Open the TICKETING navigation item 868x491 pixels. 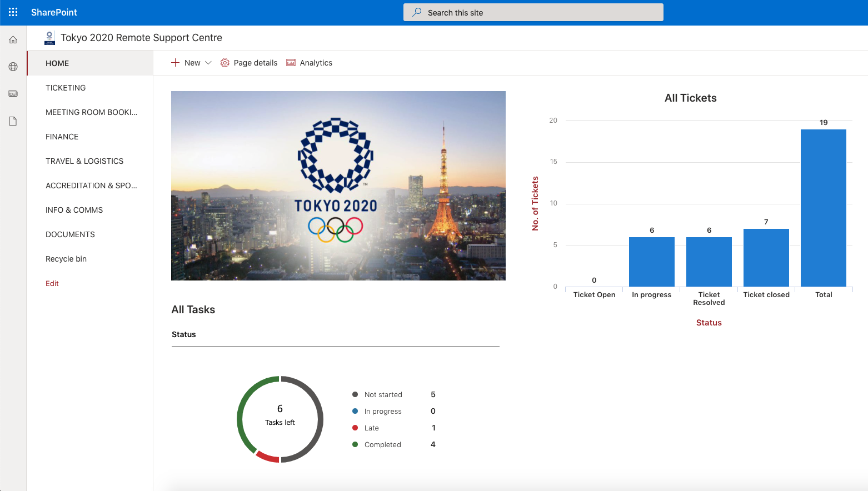(66, 88)
